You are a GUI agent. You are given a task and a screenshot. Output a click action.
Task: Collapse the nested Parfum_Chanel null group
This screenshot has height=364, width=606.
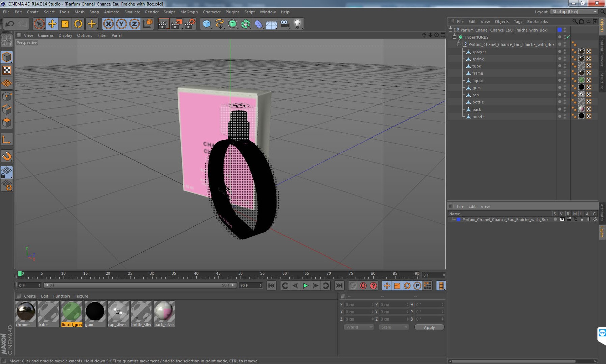pyautogui.click(x=459, y=44)
